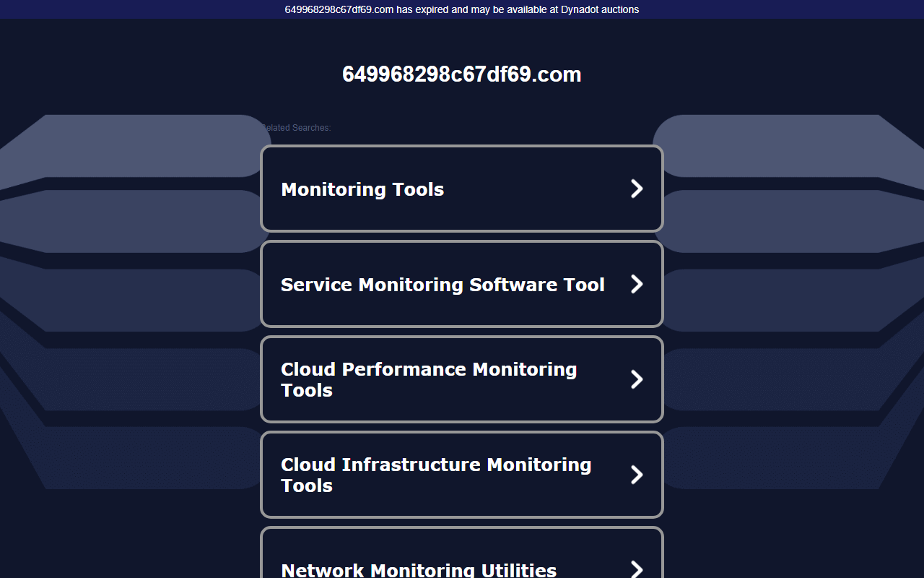Screen dimensions: 924x578
Task: Click chevron arrow beside Network Monitoring Utilities
Action: coord(637,569)
